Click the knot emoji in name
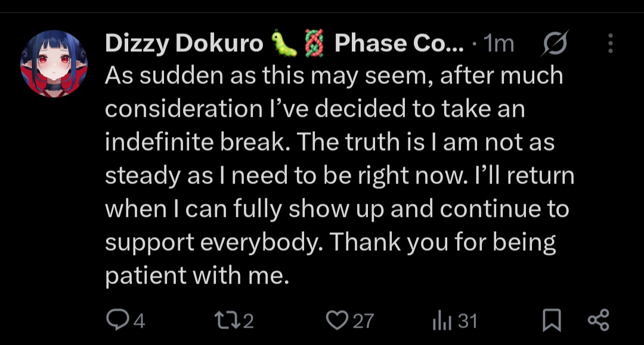This screenshot has height=345, width=644. (314, 43)
